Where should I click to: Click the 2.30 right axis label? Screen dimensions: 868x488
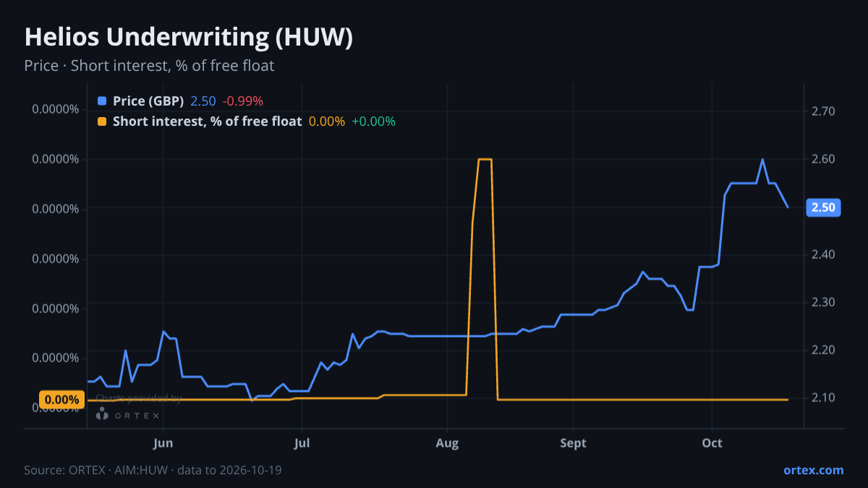[x=823, y=302]
